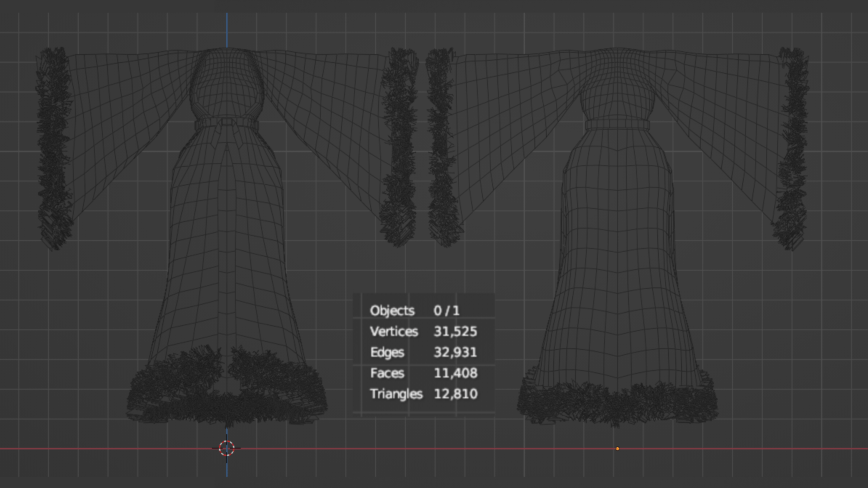Select the Vertices count row in statistics
The height and width of the screenshot is (488, 868).
tap(424, 331)
